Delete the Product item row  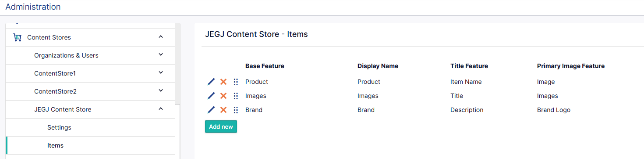pos(223,82)
